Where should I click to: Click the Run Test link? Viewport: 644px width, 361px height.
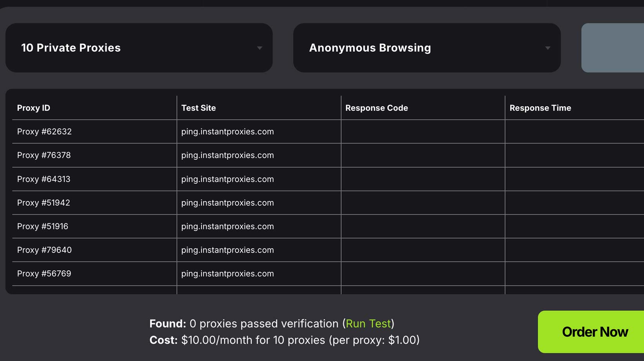pyautogui.click(x=368, y=323)
